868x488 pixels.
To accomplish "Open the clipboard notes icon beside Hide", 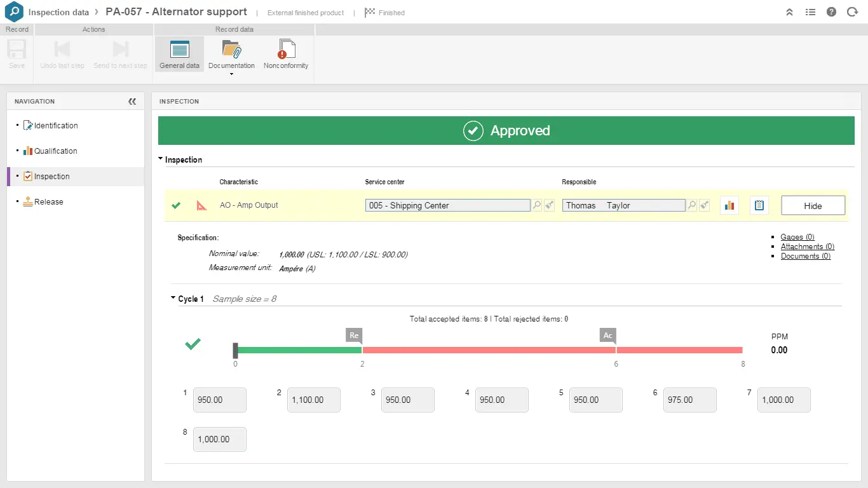I will pos(759,205).
